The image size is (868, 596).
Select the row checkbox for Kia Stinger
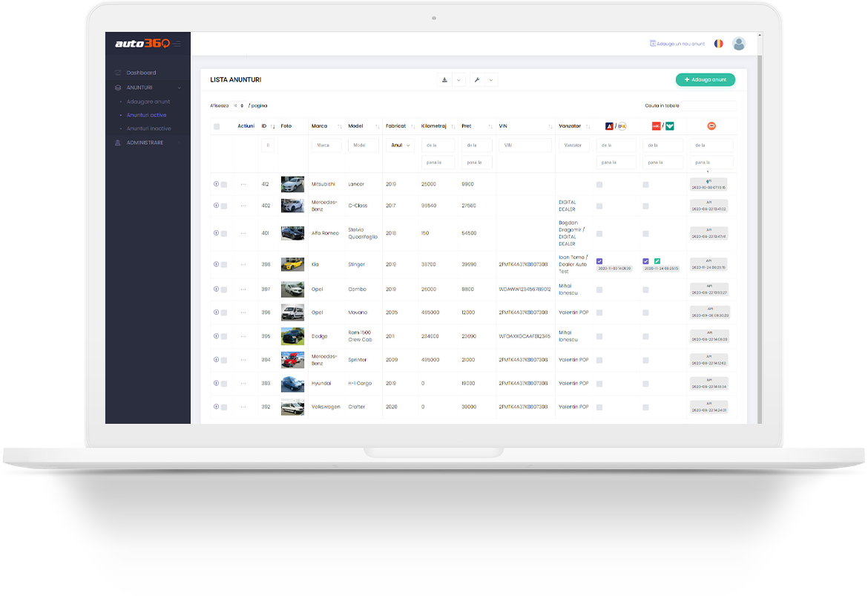223,265
